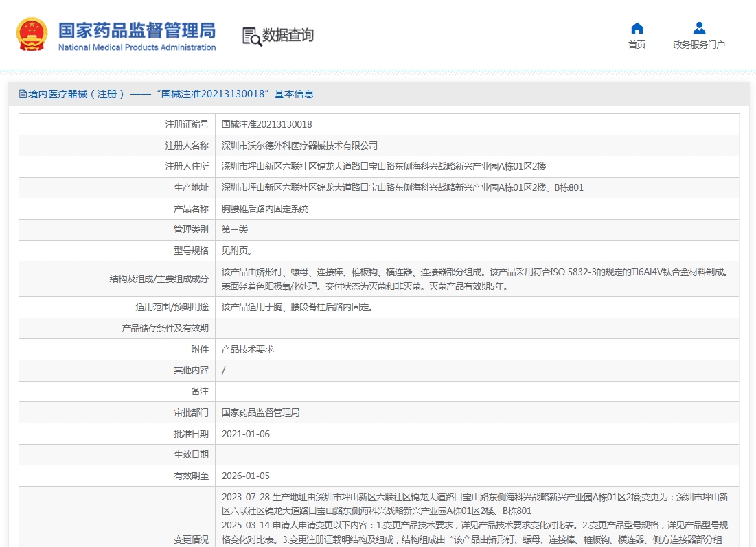The image size is (756, 547).
Task: Click the national emblem logo
Action: (x=32, y=34)
